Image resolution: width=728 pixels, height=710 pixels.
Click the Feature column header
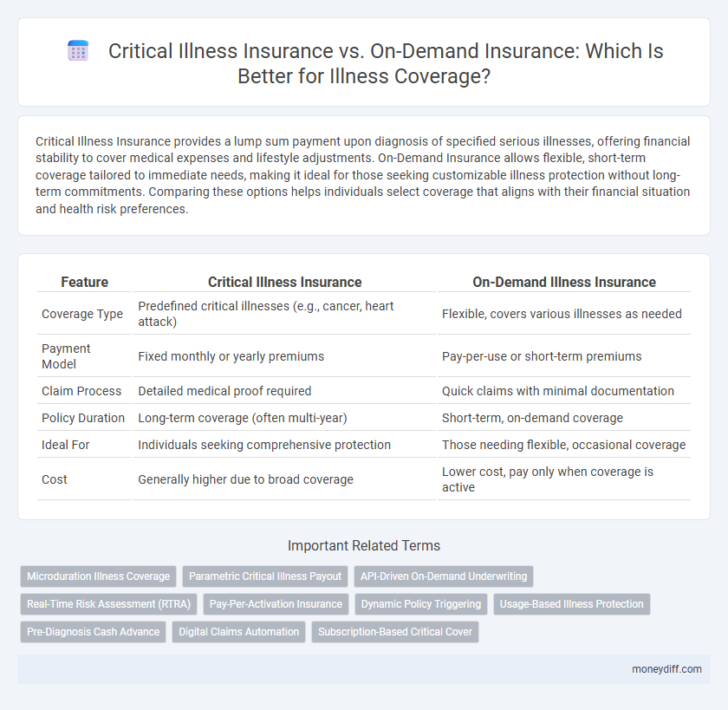coord(84,282)
